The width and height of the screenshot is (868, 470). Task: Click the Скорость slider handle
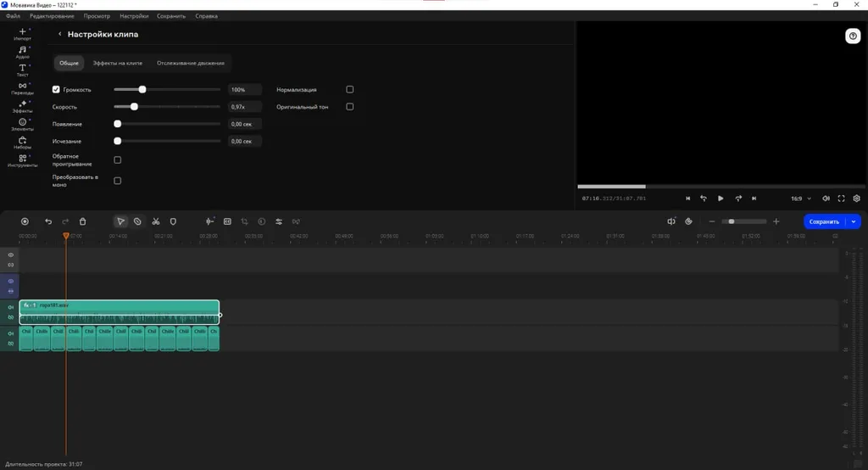[x=134, y=106]
